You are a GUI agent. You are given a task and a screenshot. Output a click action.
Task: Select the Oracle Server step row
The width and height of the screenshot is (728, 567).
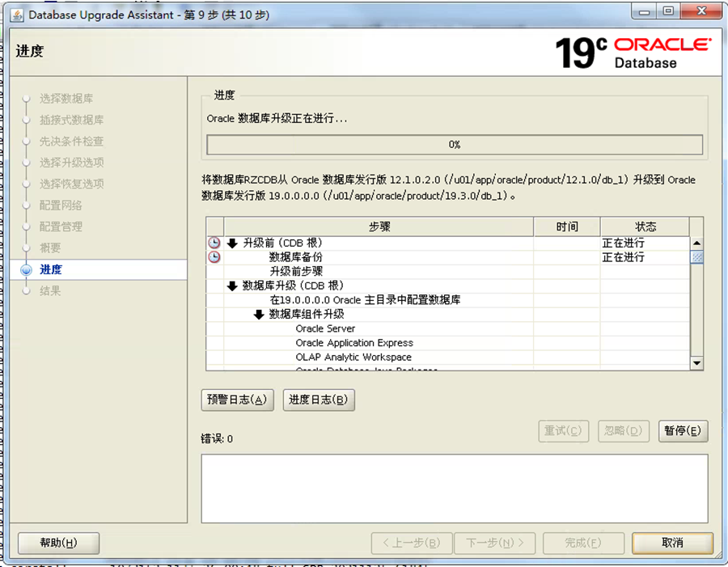pyautogui.click(x=325, y=328)
